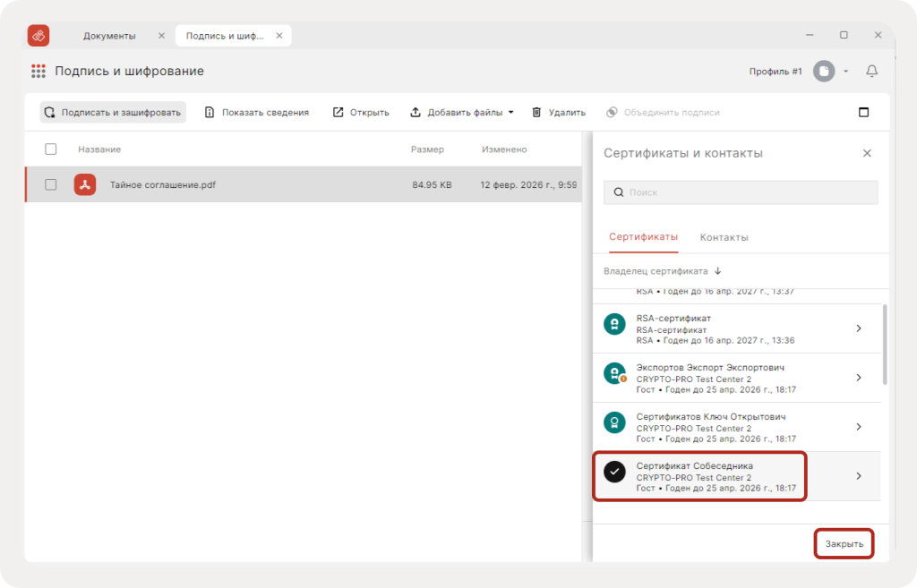The width and height of the screenshot is (917, 588).
Task: Sort by the Название column header
Action: 99,149
